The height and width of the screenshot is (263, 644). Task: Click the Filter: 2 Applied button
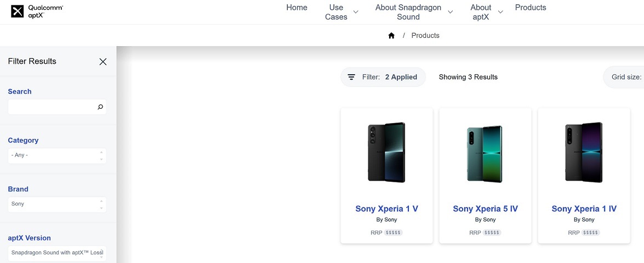click(x=383, y=77)
